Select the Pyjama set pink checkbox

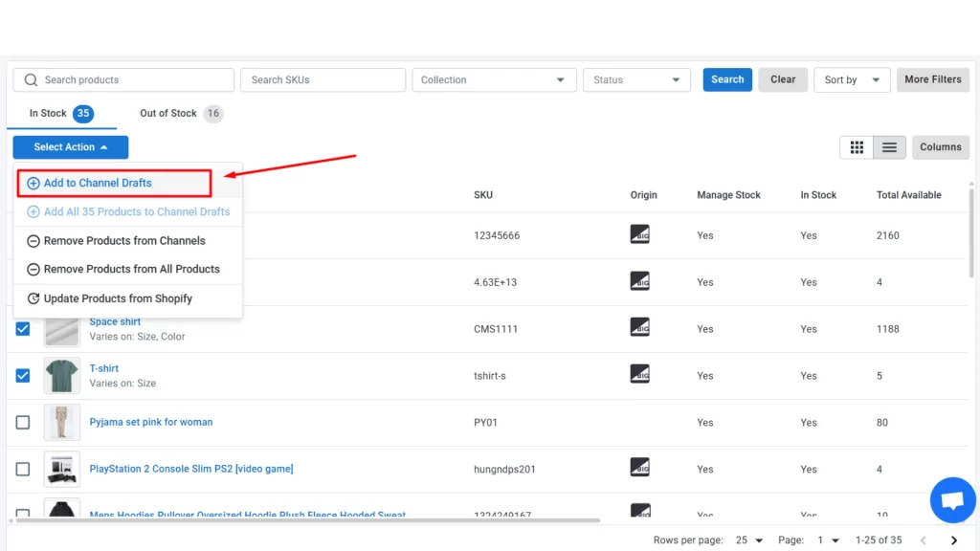click(x=23, y=422)
